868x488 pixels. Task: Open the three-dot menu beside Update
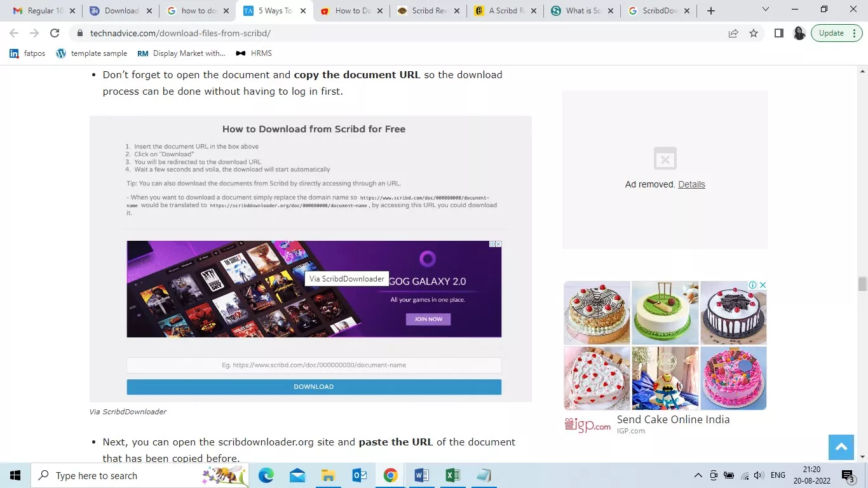click(853, 32)
